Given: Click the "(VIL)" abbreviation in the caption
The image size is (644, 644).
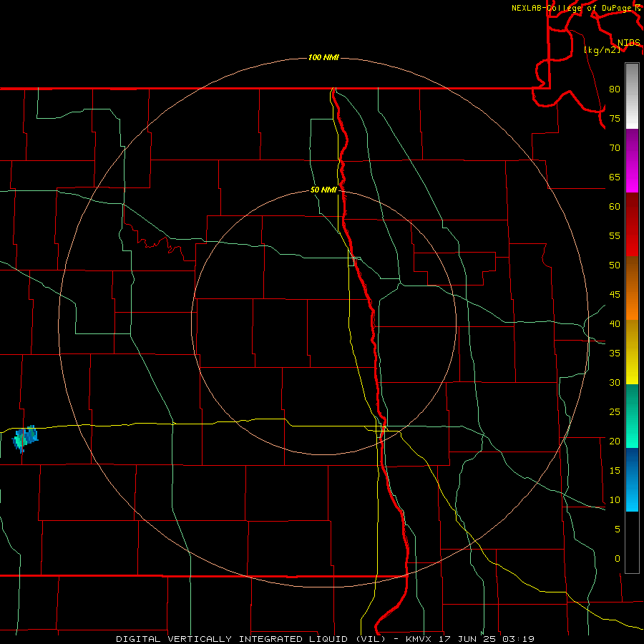Looking at the screenshot, I should 371,639.
